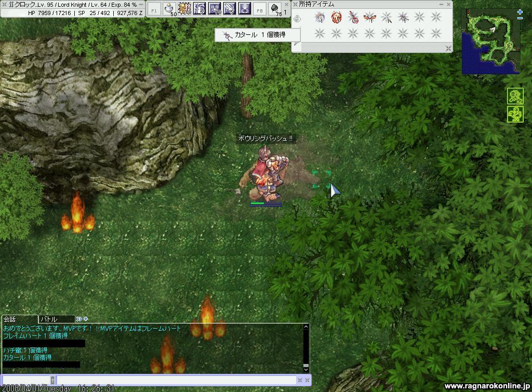Open the inventory's lower category tab icon

(x=297, y=43)
